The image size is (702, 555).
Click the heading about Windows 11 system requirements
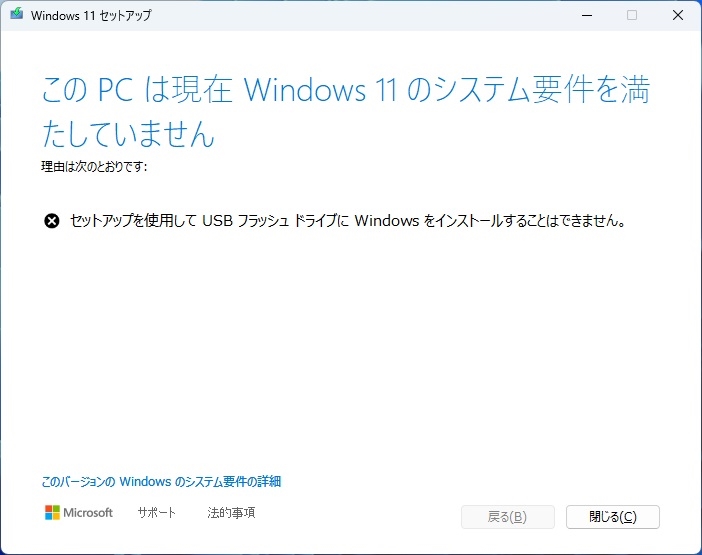[346, 111]
